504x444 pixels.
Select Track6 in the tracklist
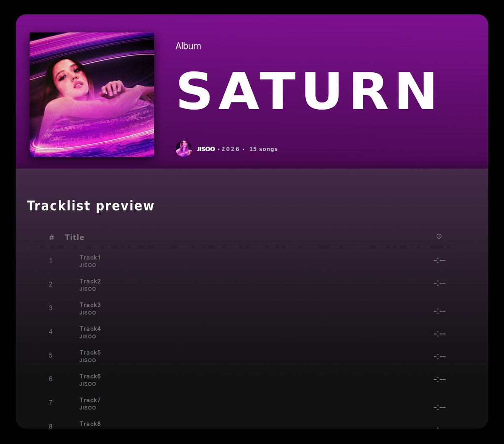click(x=90, y=376)
